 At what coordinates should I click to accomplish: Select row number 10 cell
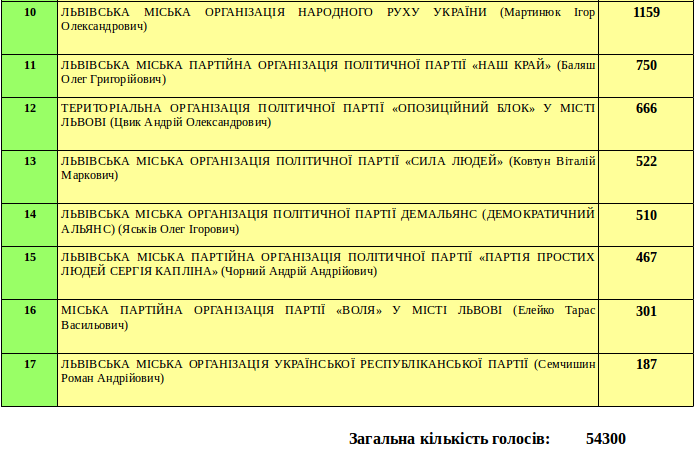point(30,28)
